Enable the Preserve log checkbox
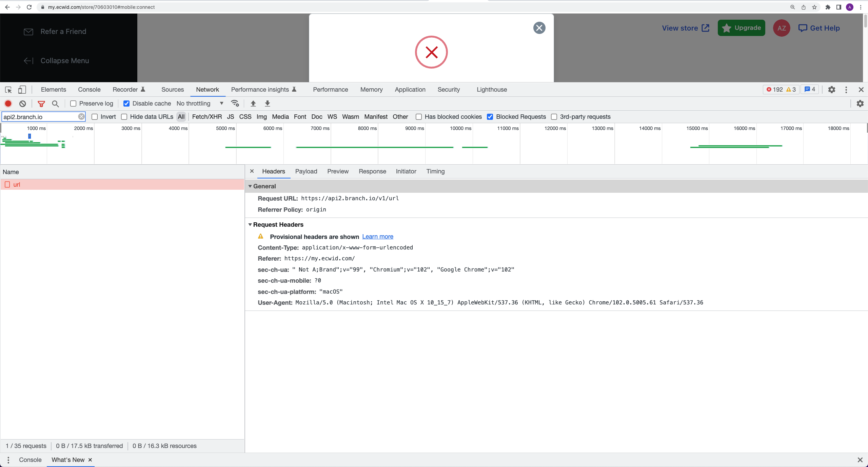The image size is (868, 467). [x=73, y=104]
